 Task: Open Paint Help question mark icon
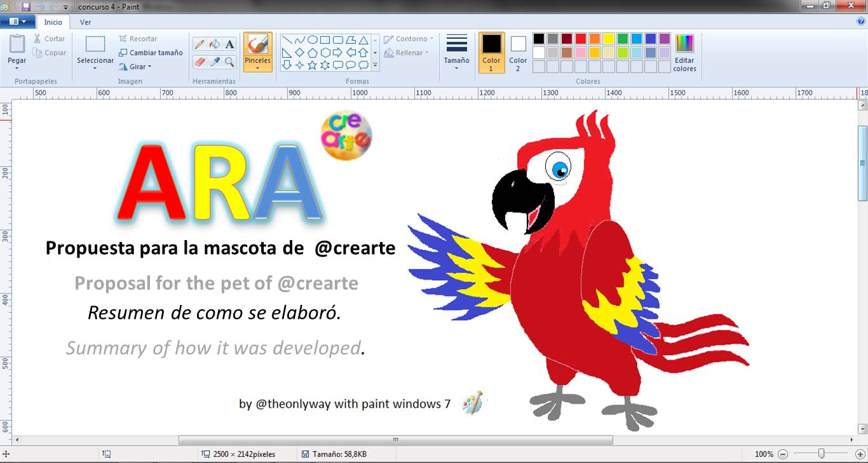tap(862, 21)
